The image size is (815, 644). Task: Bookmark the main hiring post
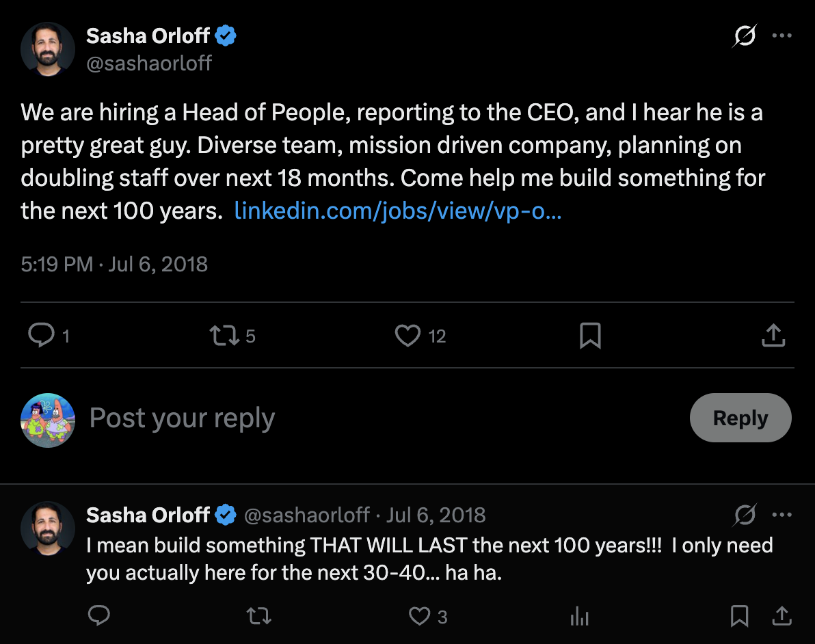(x=590, y=335)
